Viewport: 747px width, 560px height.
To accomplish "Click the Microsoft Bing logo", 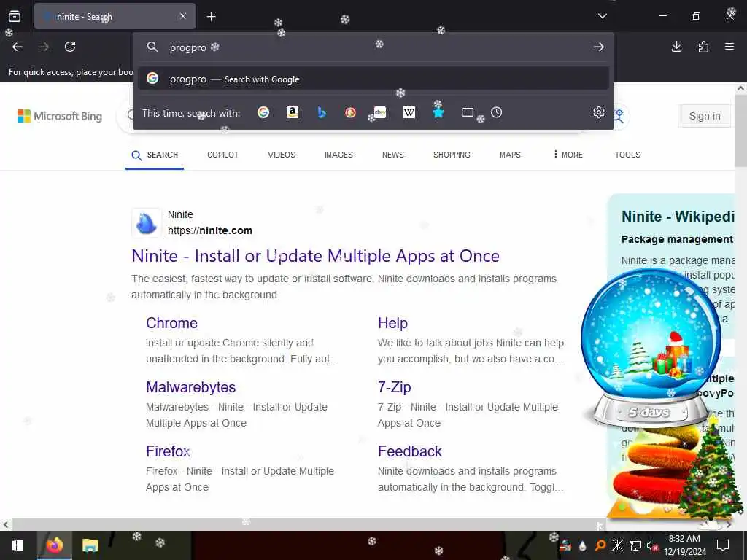I will 60,116.
